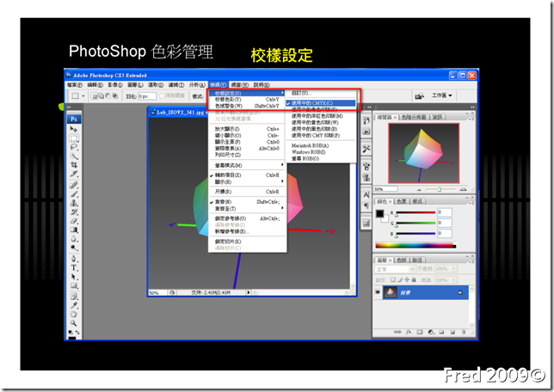Select the Hand tool

click(x=74, y=314)
